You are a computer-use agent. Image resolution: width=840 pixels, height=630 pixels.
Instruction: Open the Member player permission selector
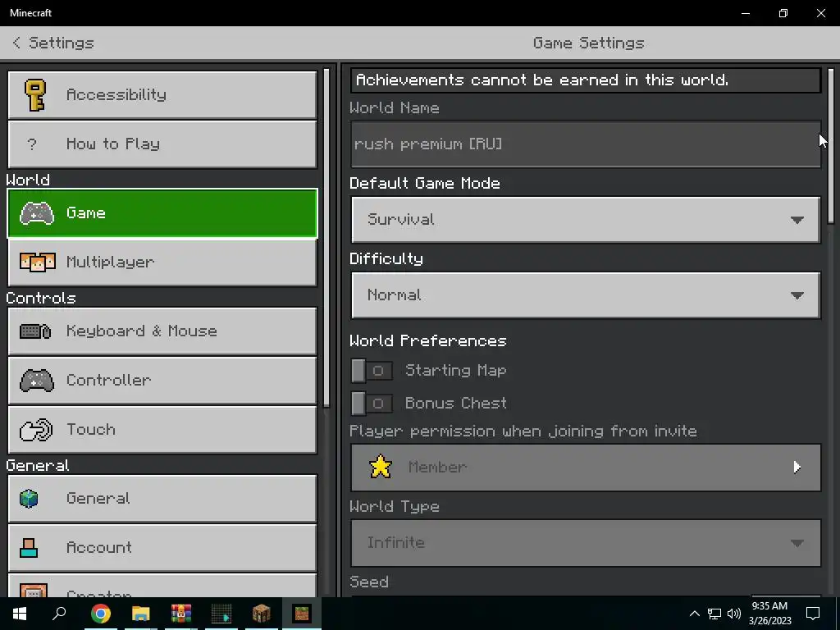click(x=586, y=468)
